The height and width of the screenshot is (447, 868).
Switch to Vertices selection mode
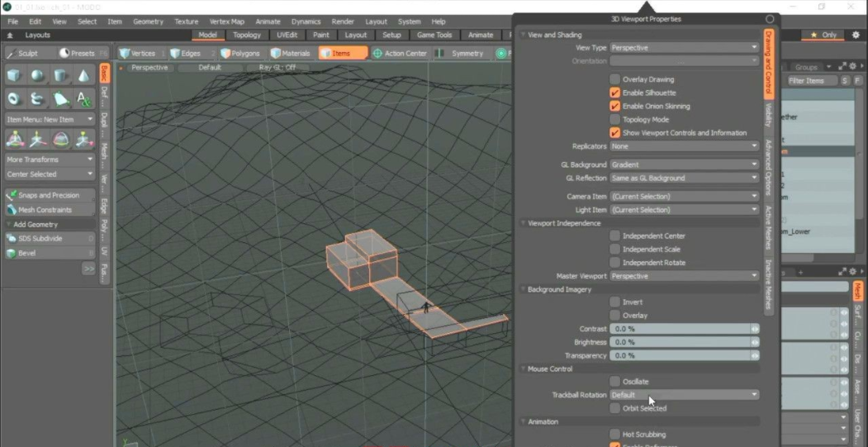tap(137, 54)
